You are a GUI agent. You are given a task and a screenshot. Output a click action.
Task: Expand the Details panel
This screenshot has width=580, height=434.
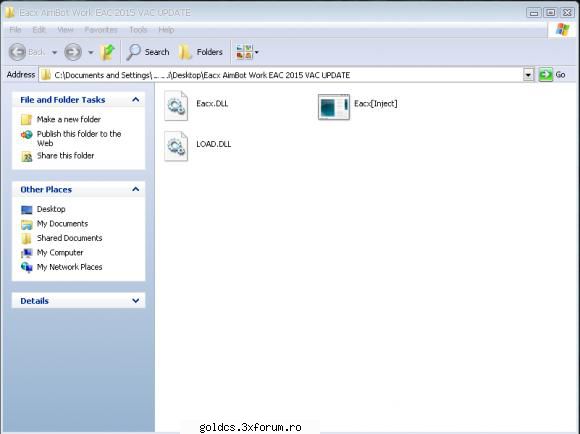pos(136,301)
